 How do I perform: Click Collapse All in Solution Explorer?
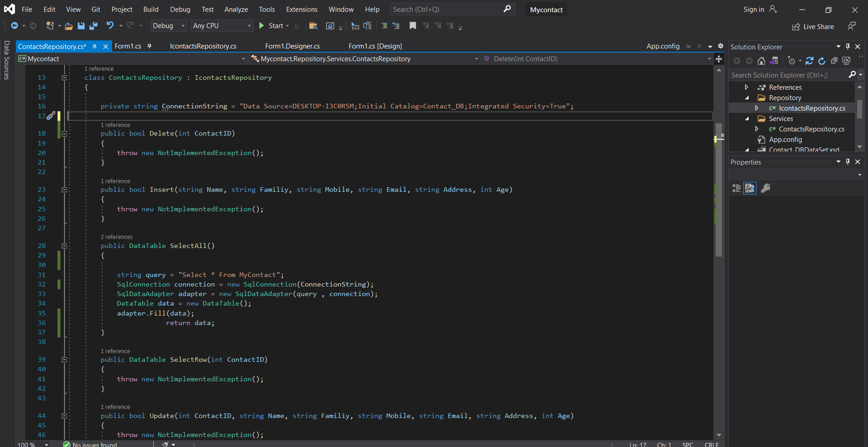[x=834, y=61]
